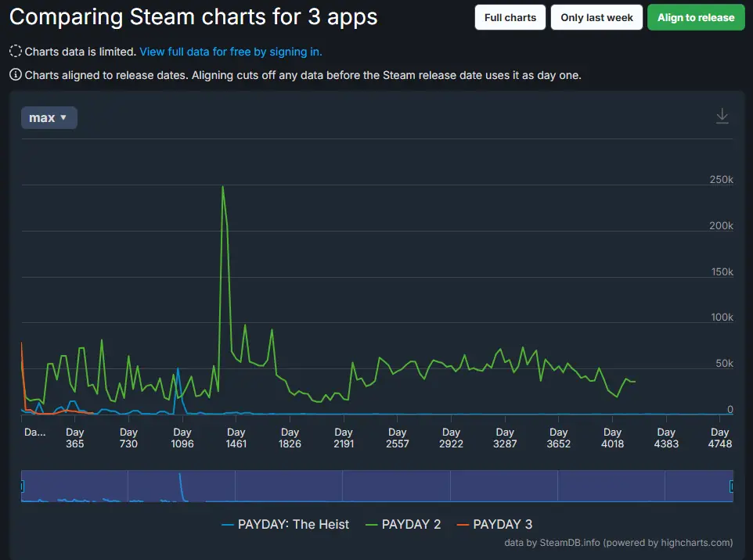Click the right navigator range handle
This screenshot has width=753, height=560.
tap(732, 486)
